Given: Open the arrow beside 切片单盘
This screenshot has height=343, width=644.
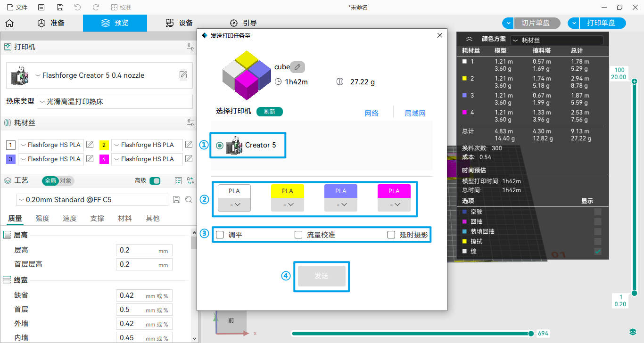Looking at the screenshot, I should pyautogui.click(x=508, y=23).
